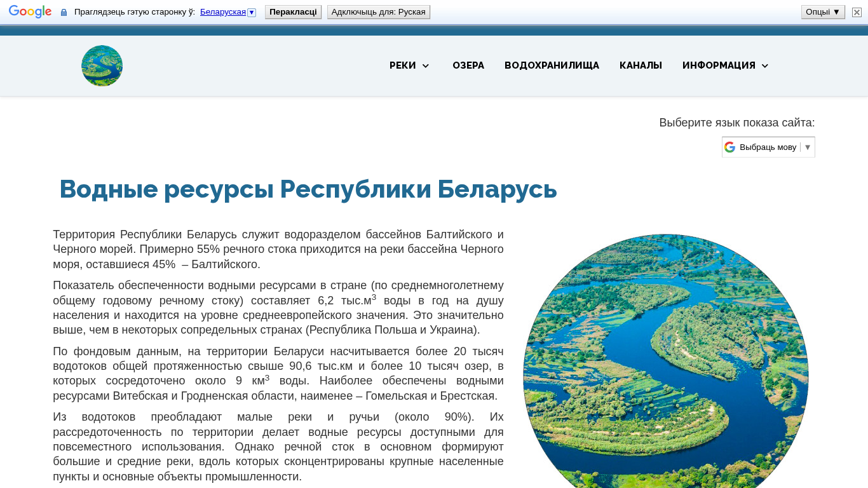Click the paragraph starting Территория Республики Беларусь

pyautogui.click(x=278, y=249)
